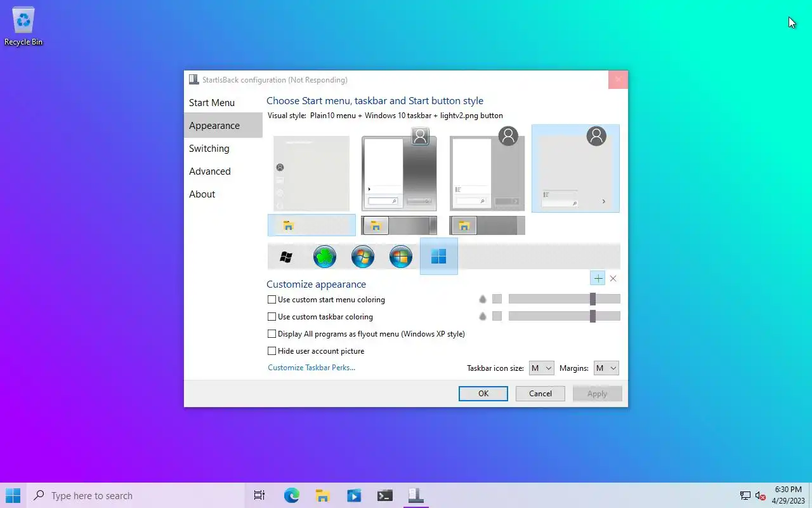Open the video player app on the taskbar
812x508 pixels.
[x=353, y=495]
